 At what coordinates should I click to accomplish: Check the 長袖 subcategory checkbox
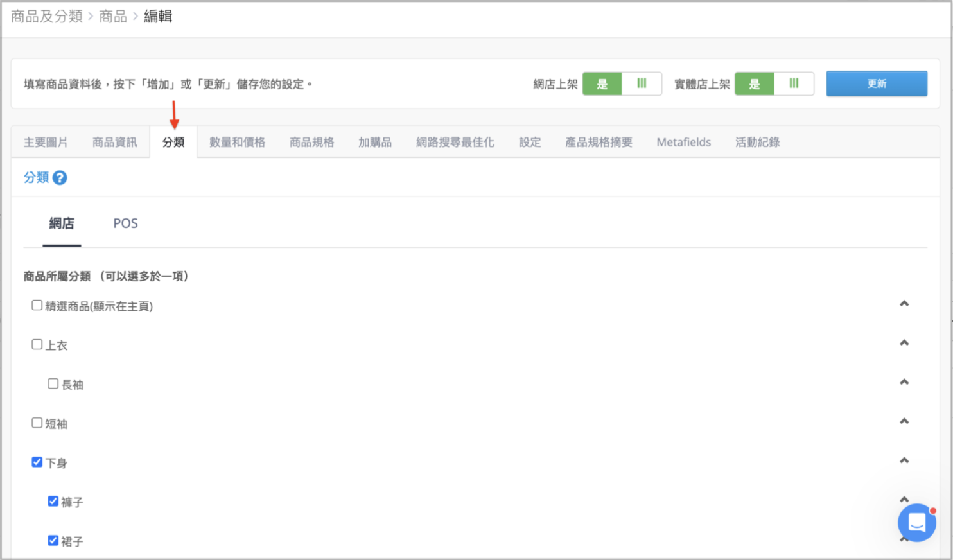click(x=53, y=384)
